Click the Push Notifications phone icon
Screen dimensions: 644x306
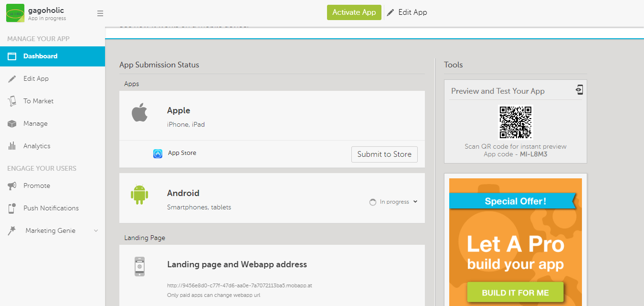point(12,208)
